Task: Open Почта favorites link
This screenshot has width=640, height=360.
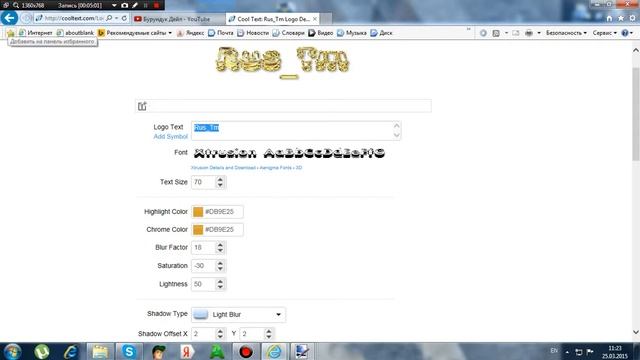Action: click(x=221, y=33)
